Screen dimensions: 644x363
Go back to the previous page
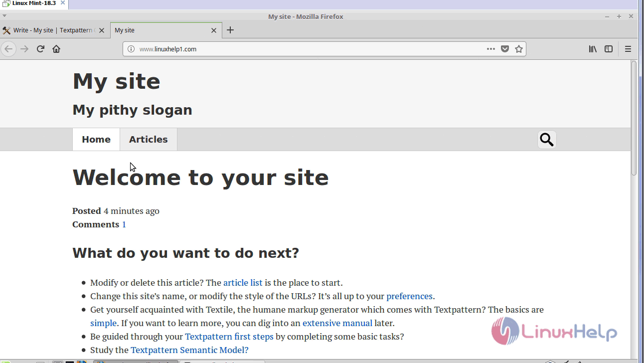click(8, 49)
